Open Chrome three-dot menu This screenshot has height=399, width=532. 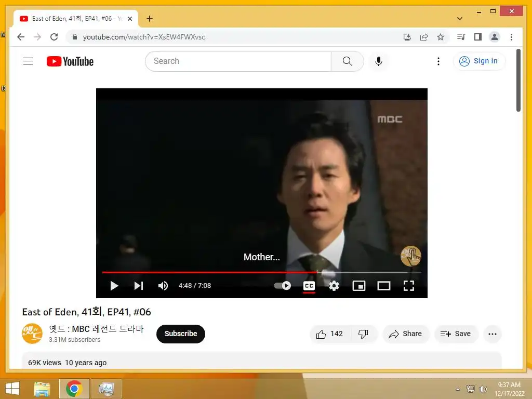[511, 37]
